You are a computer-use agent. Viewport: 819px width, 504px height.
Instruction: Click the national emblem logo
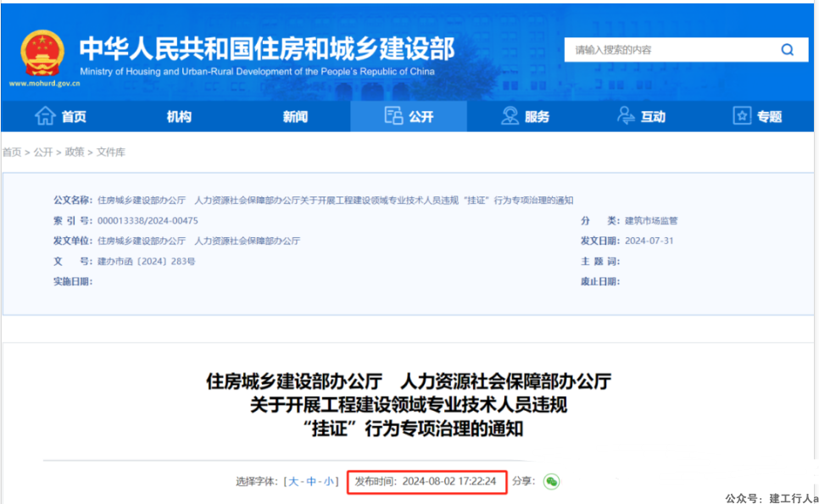point(42,53)
